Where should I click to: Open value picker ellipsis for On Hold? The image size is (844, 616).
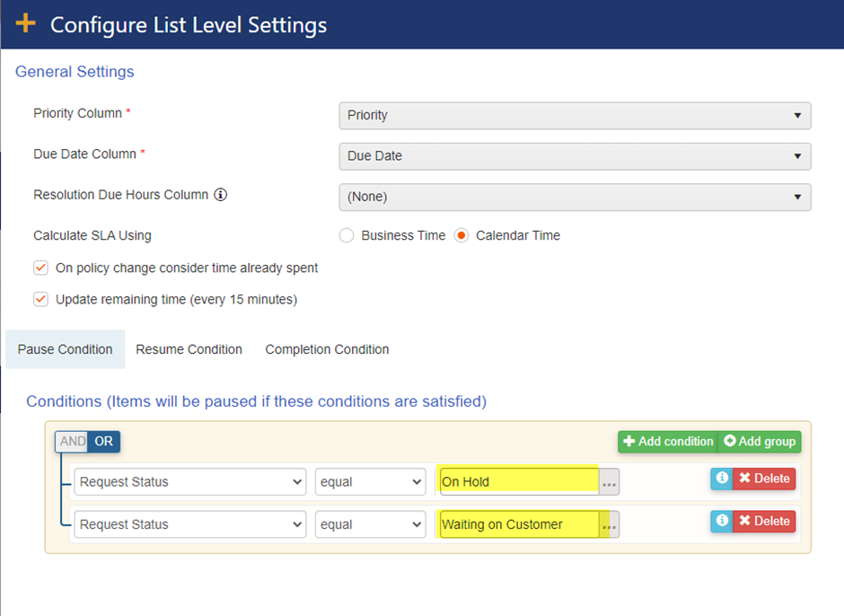(610, 482)
